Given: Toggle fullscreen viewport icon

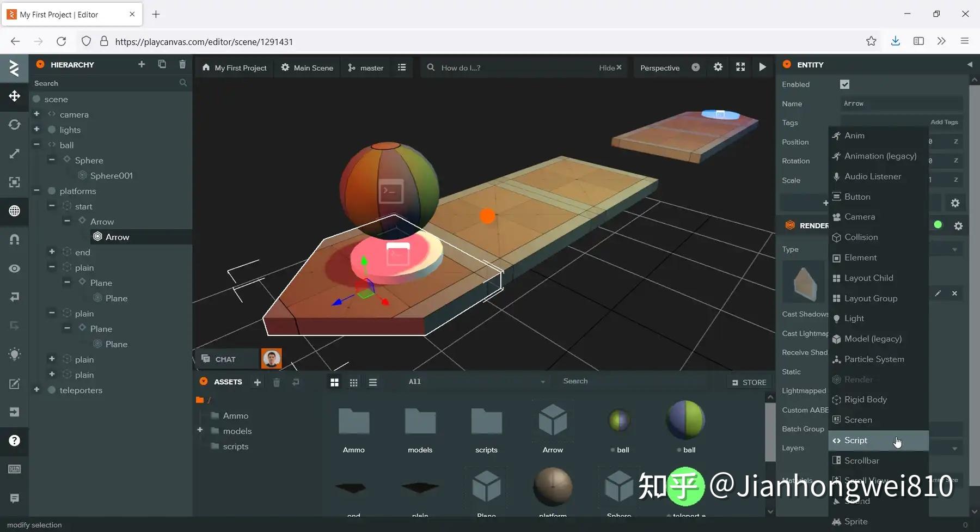Looking at the screenshot, I should click(740, 67).
